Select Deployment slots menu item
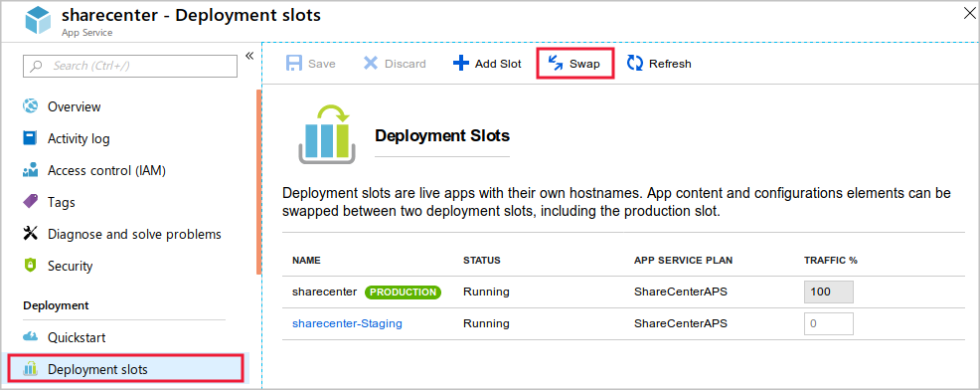The image size is (980, 390). click(125, 368)
